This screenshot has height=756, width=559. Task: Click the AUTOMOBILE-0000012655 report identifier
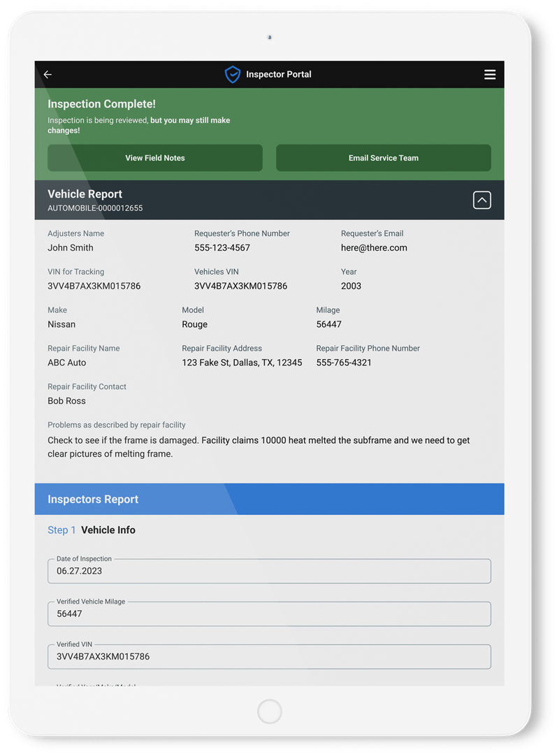(94, 208)
